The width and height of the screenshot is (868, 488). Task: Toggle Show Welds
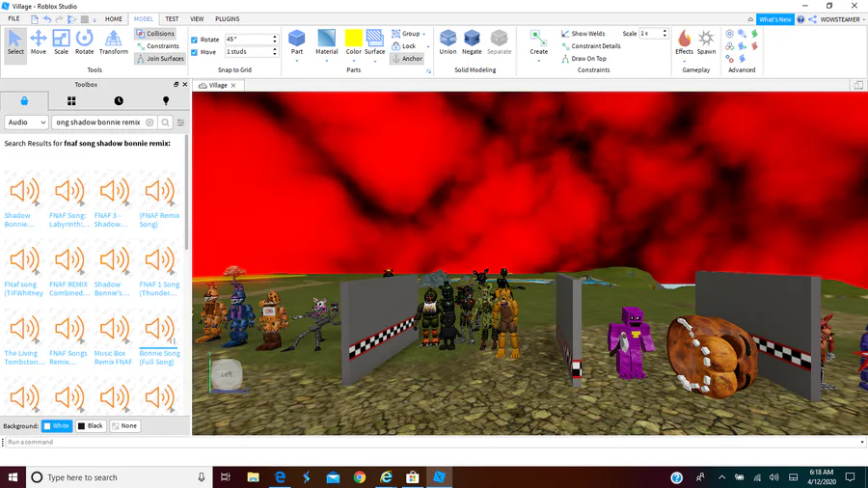coord(583,34)
